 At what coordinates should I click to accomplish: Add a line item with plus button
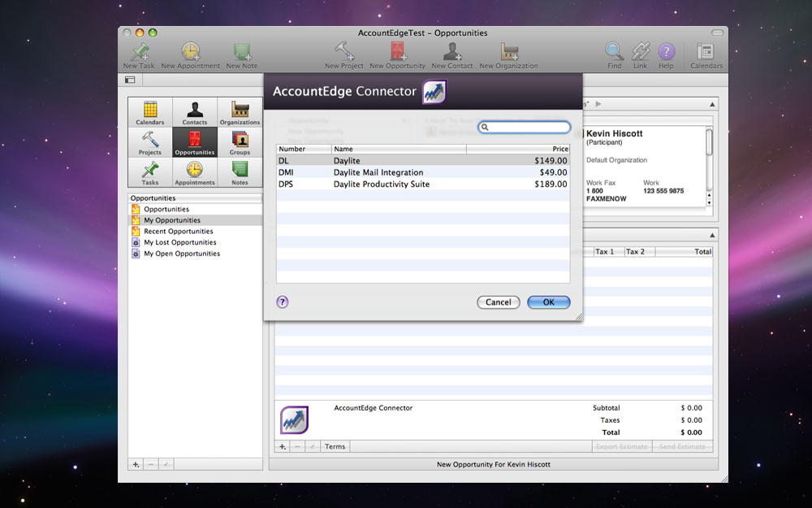283,446
